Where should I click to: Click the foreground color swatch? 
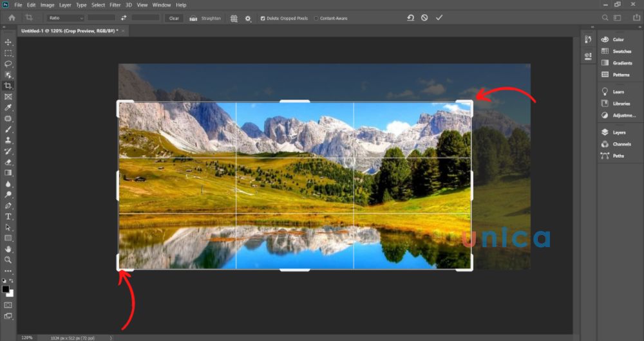(5, 290)
